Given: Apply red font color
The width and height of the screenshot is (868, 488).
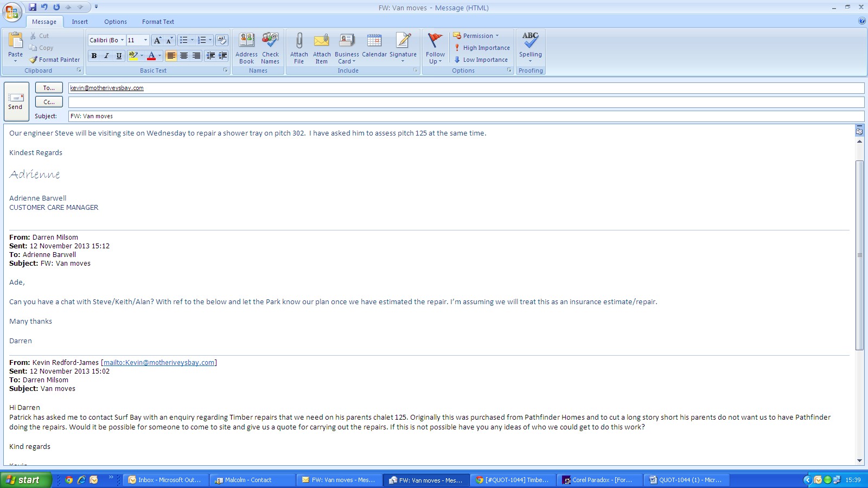Looking at the screenshot, I should (x=151, y=55).
